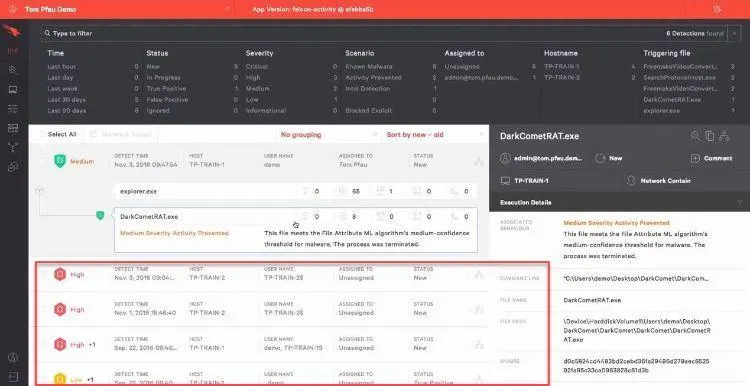The height and width of the screenshot is (386, 750).
Task: Open the user account icon in sidebar
Action: pos(13,357)
